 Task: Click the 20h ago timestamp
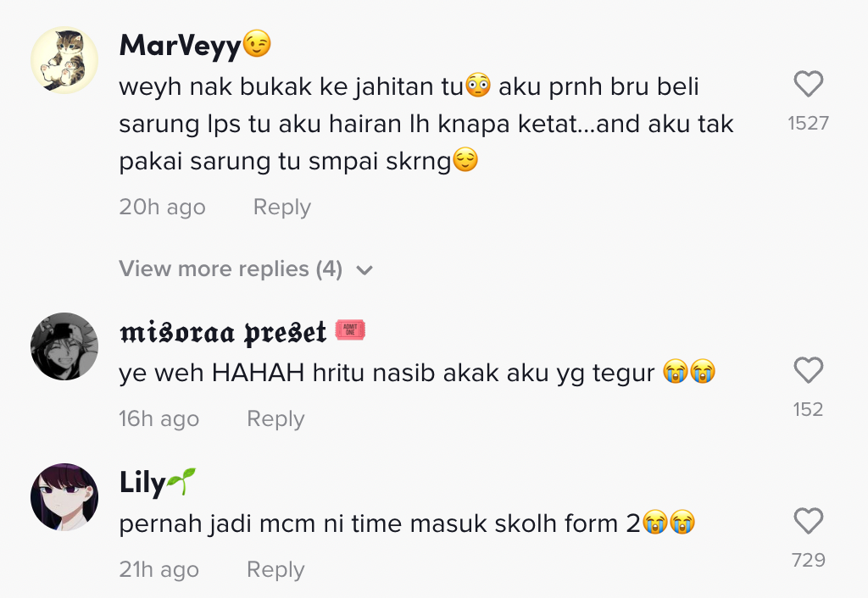162,207
